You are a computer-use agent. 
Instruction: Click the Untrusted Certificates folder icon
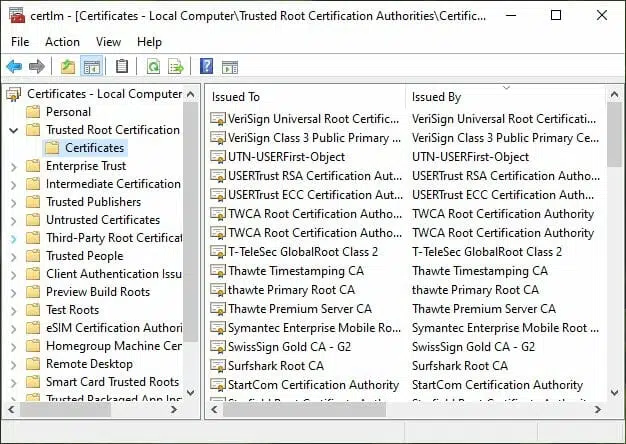click(33, 220)
